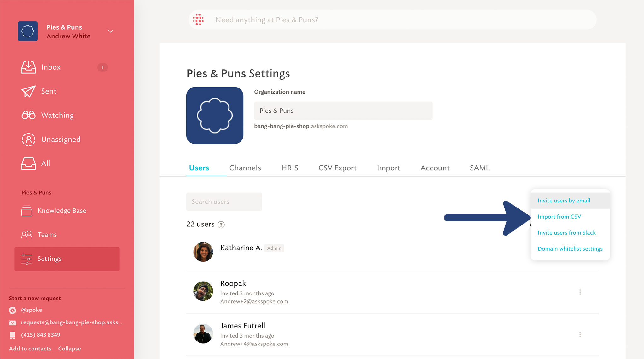This screenshot has width=644, height=359.
Task: Click the help icon next to 22 users
Action: tap(221, 225)
